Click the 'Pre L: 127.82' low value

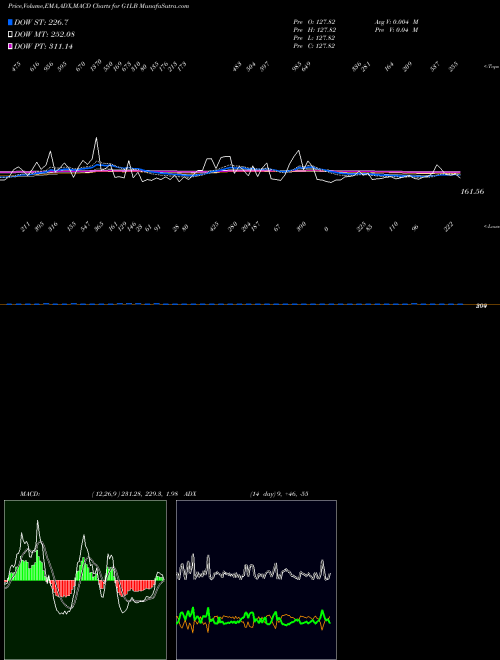[x=314, y=38]
